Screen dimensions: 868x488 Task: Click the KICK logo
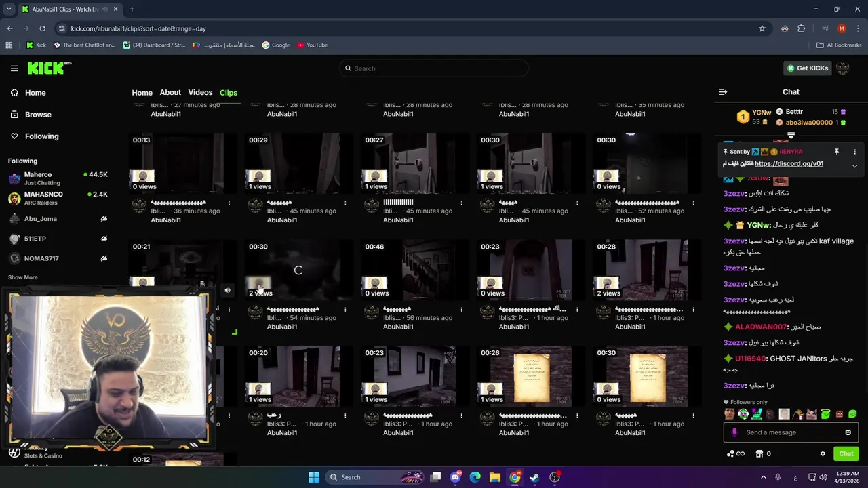[49, 68]
